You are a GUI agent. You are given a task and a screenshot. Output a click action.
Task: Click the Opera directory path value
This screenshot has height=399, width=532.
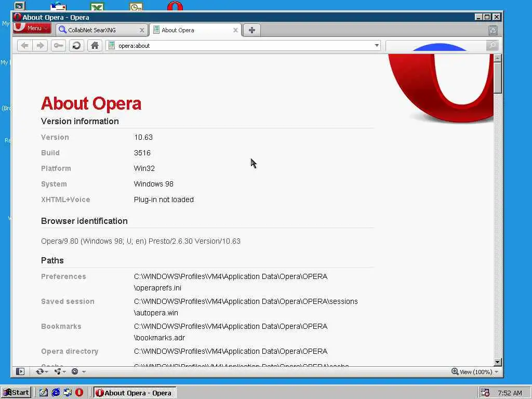point(230,351)
